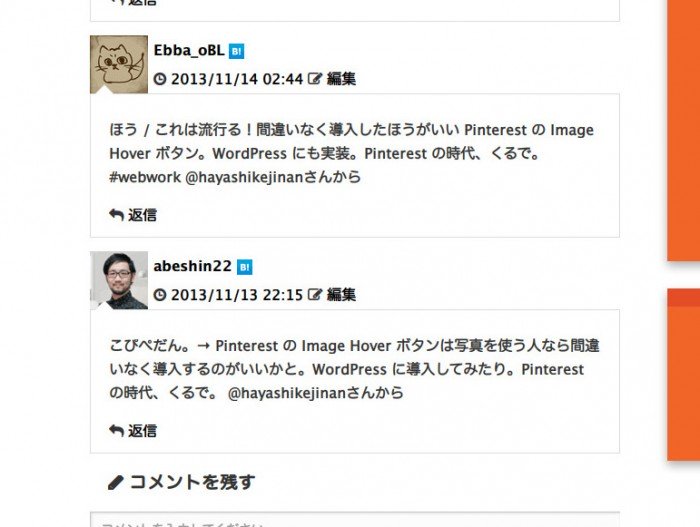
Task: Click the edit pencil icon in Ebba_oBL's comment
Action: [x=315, y=79]
